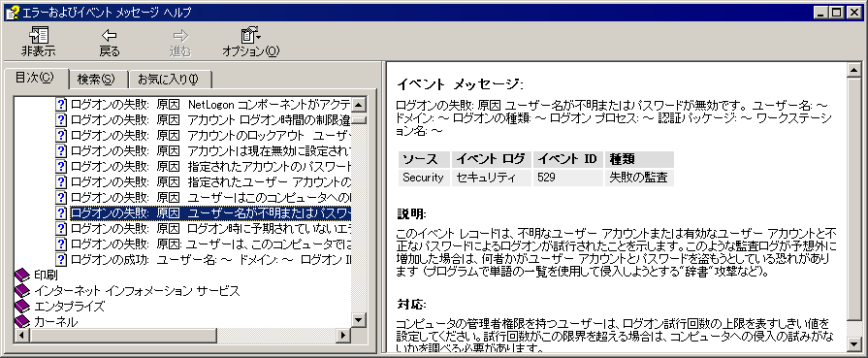Click the contents tree scroll up arrow
This screenshot has width=868, height=358.
click(359, 104)
